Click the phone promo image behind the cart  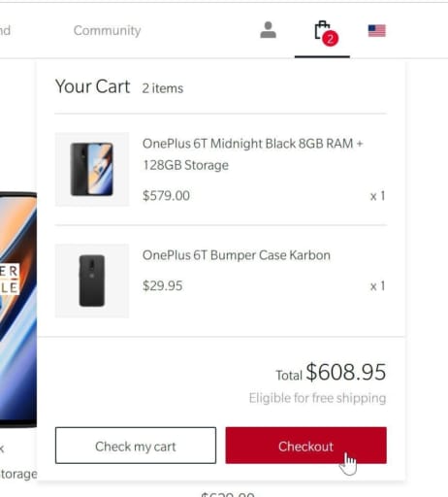18,309
